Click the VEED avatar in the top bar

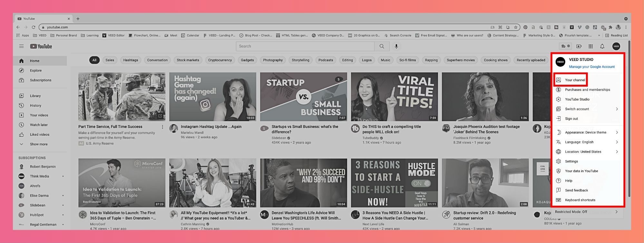point(616,46)
